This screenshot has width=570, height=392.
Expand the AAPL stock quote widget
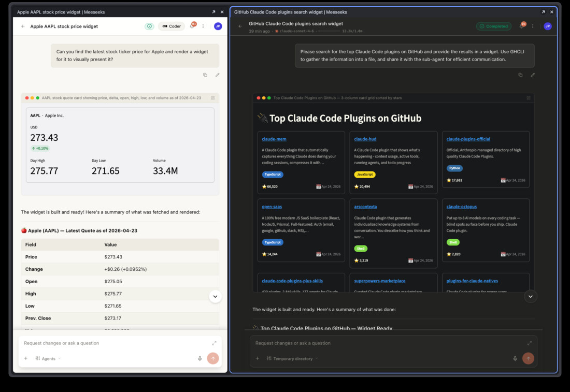(x=213, y=98)
